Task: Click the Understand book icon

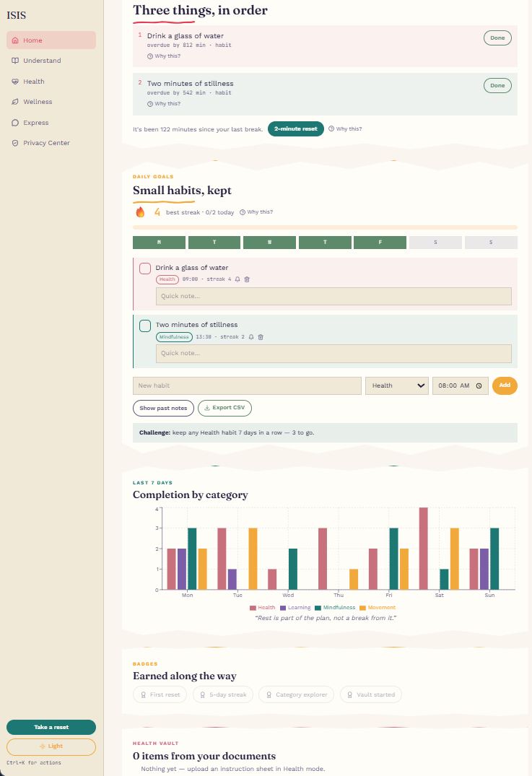Action: tap(15, 61)
